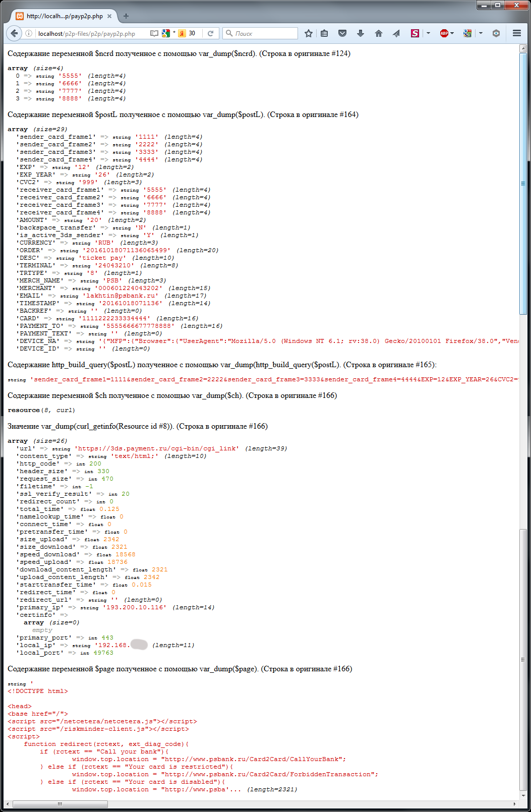Click the 'TERMINAL' value '24043210'
This screenshot has height=812, width=531.
click(115, 265)
